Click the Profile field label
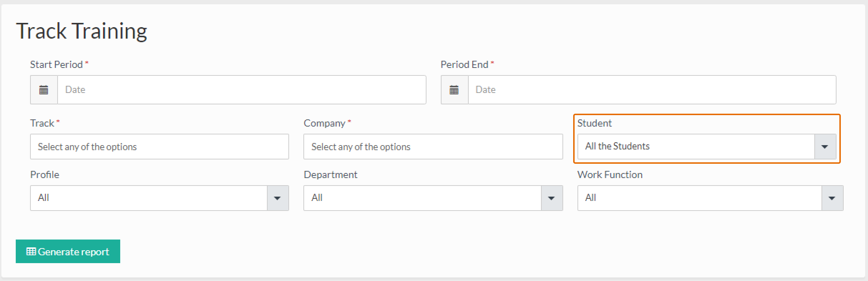 pos(45,174)
